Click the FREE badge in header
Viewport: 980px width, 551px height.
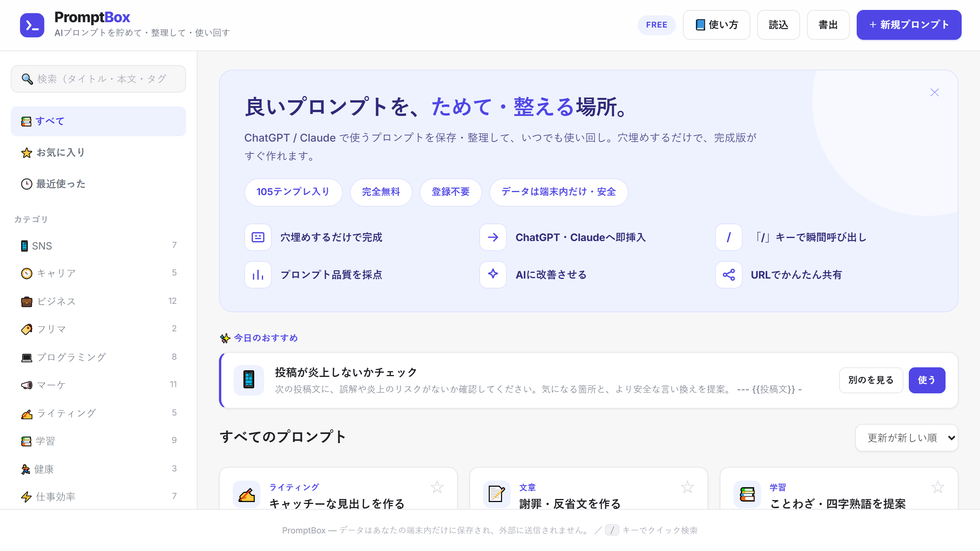coord(657,25)
